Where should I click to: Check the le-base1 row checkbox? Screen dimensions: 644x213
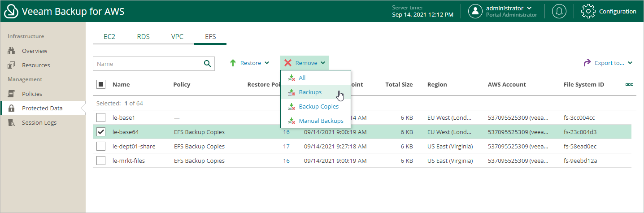pyautogui.click(x=101, y=117)
